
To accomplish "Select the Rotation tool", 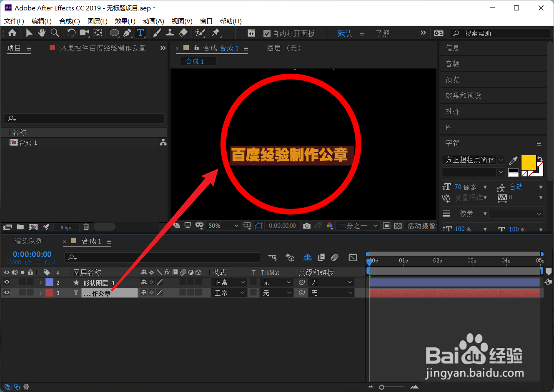I will (x=71, y=33).
